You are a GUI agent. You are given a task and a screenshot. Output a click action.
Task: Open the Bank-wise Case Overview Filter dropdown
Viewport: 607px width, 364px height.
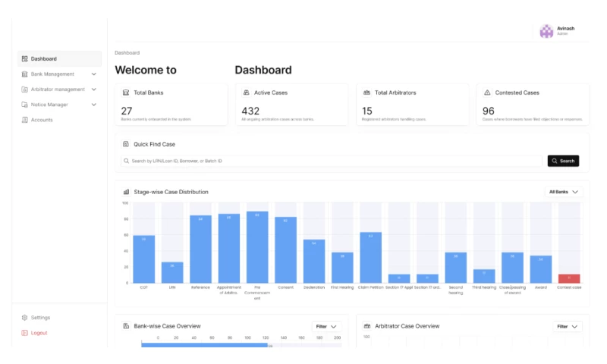tap(326, 327)
